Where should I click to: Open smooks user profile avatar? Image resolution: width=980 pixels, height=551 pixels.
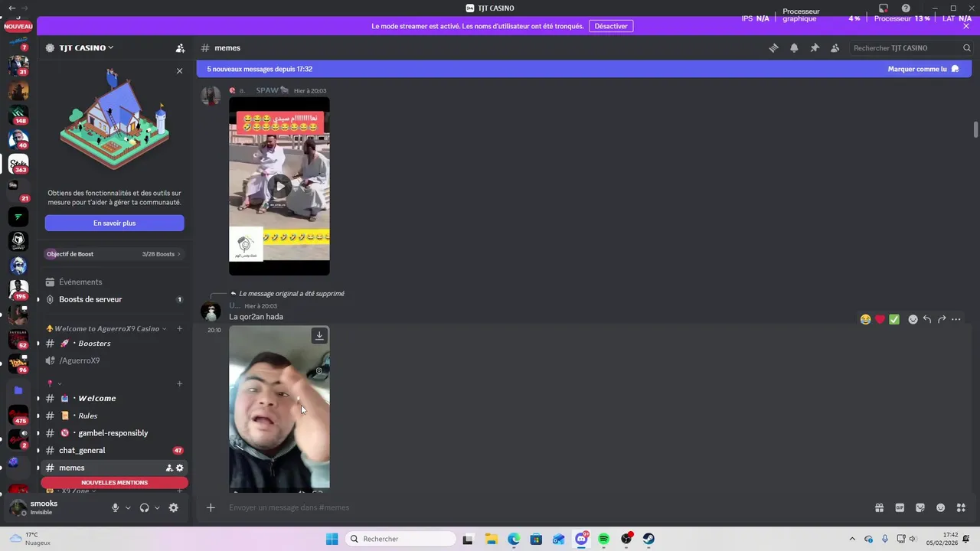[18, 507]
